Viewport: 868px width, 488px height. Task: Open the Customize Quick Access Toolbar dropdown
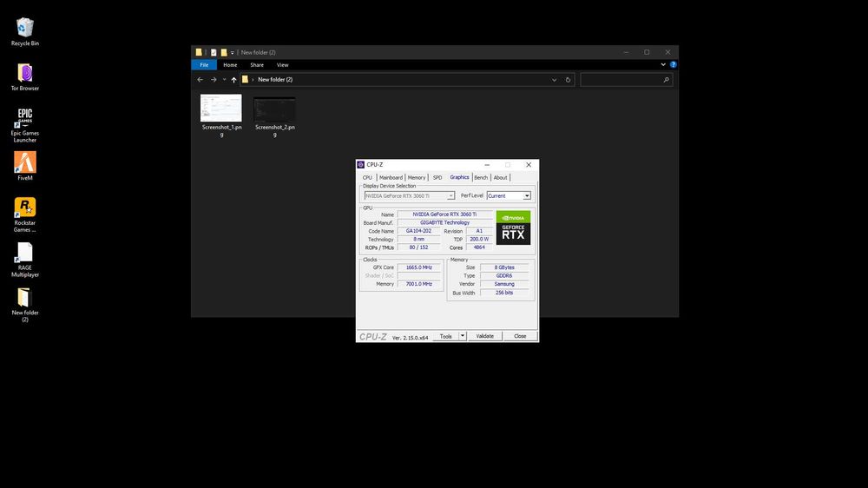(232, 53)
